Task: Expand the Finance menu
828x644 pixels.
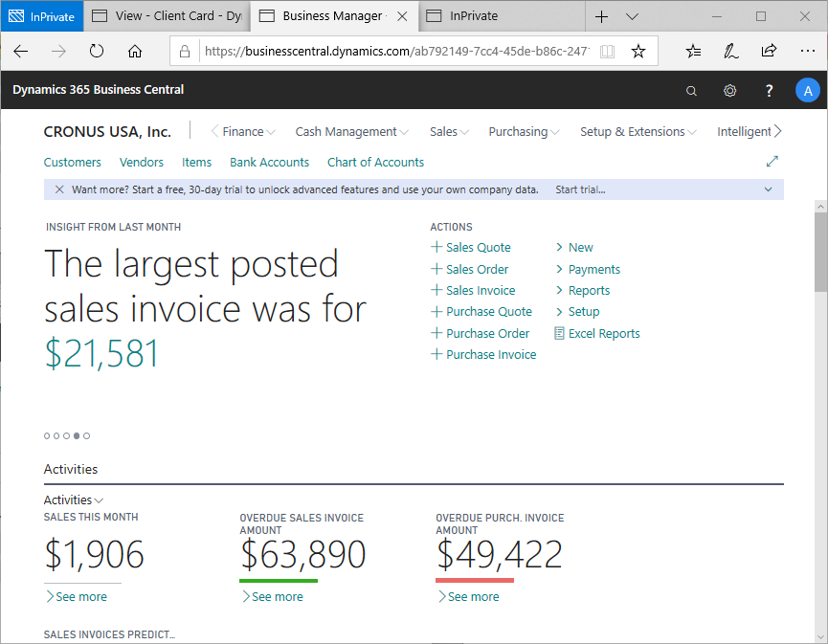Action: point(249,131)
